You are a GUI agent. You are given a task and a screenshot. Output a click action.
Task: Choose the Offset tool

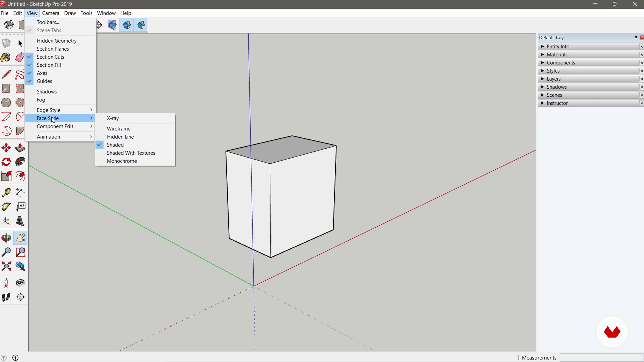(x=20, y=176)
